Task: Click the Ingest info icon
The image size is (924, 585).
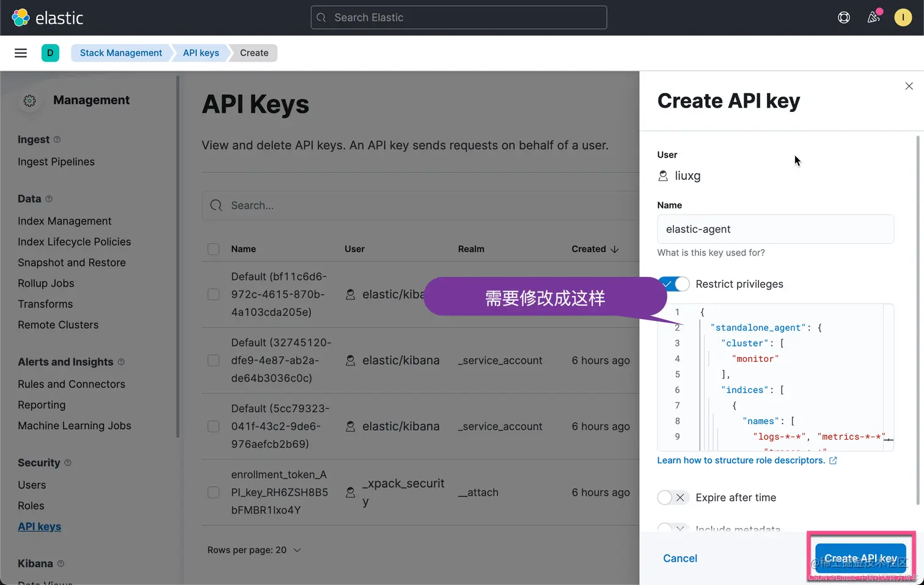Action: [57, 139]
